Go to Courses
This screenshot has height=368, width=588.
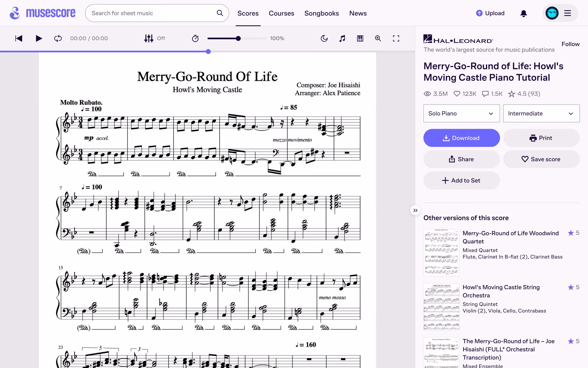point(281,13)
